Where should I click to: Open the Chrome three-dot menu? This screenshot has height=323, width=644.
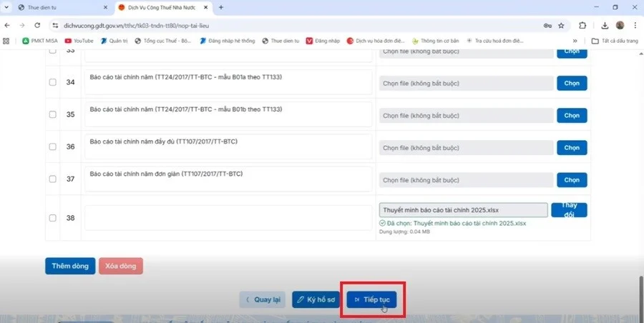pos(635,25)
